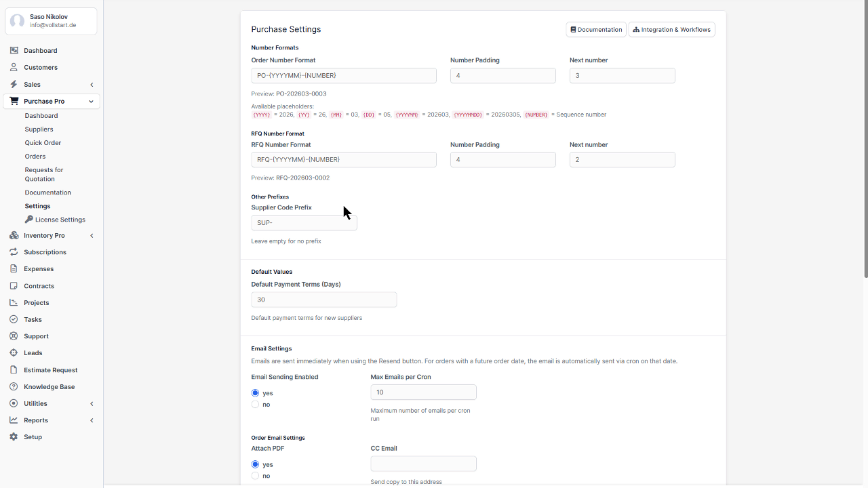
Task: Open the Customers page link
Action: tap(41, 68)
